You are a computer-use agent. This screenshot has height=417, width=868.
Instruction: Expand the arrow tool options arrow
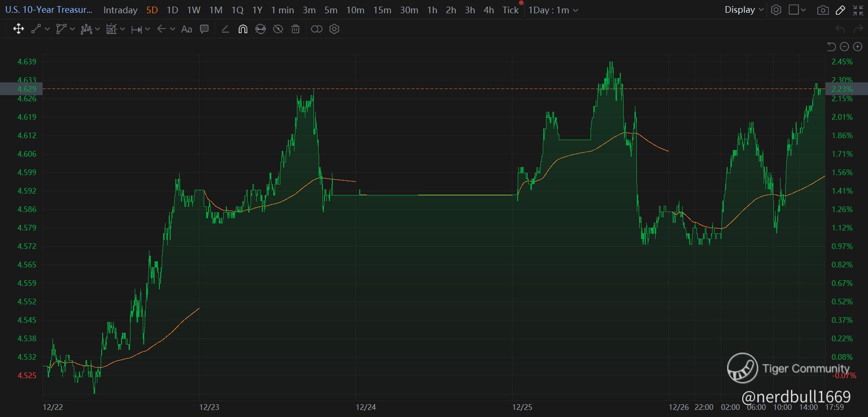pyautogui.click(x=173, y=29)
